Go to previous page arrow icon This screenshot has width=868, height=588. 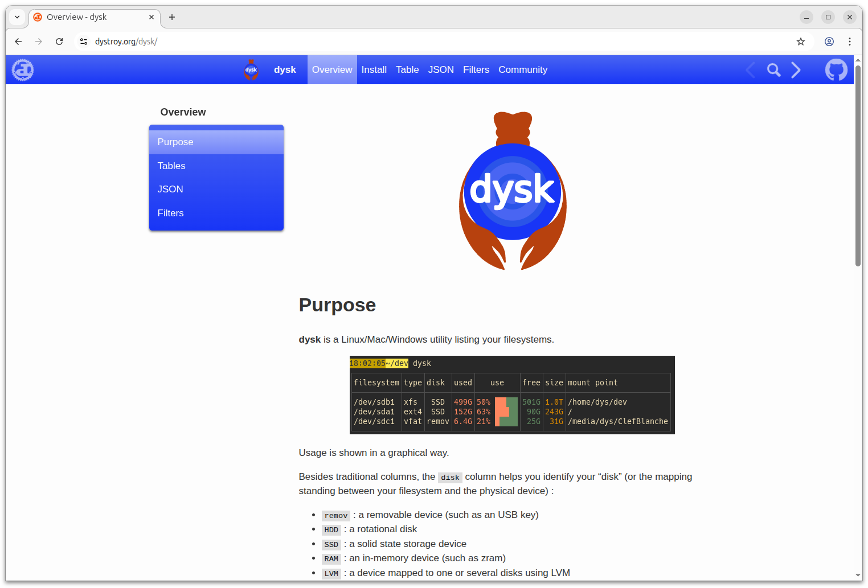[751, 70]
